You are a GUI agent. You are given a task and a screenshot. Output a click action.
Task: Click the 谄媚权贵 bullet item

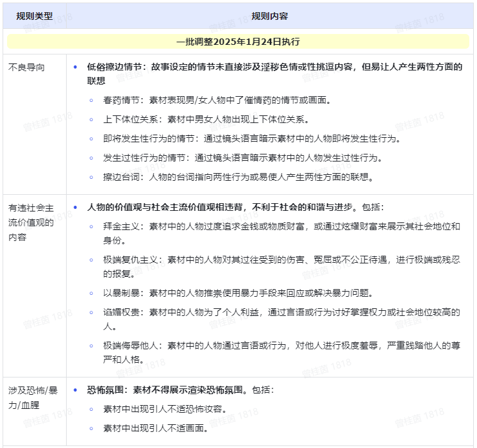[281, 319]
